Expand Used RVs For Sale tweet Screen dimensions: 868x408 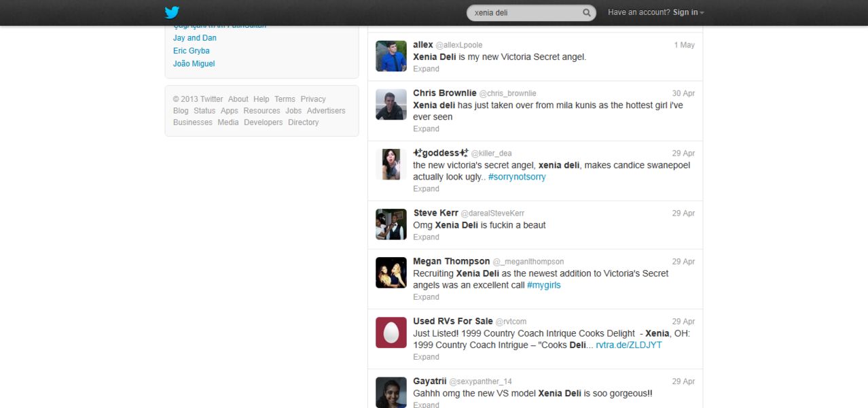tap(426, 356)
